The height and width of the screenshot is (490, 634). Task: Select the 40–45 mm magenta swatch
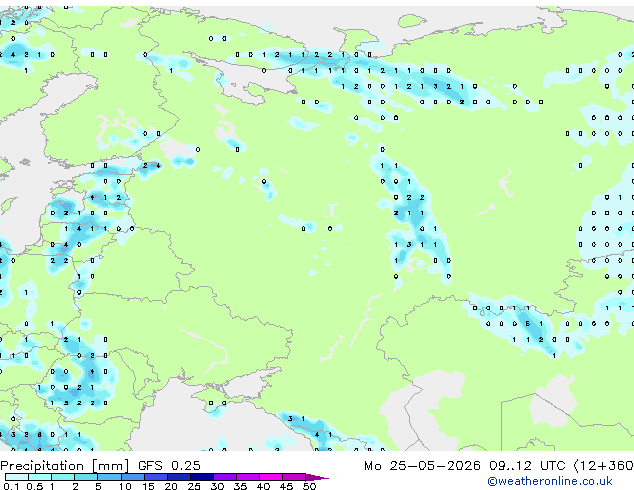pos(271,477)
